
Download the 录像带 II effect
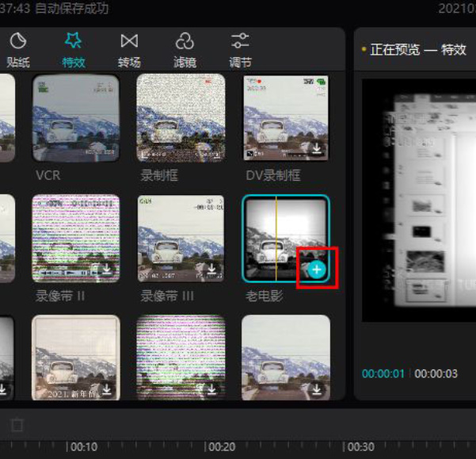(x=107, y=269)
